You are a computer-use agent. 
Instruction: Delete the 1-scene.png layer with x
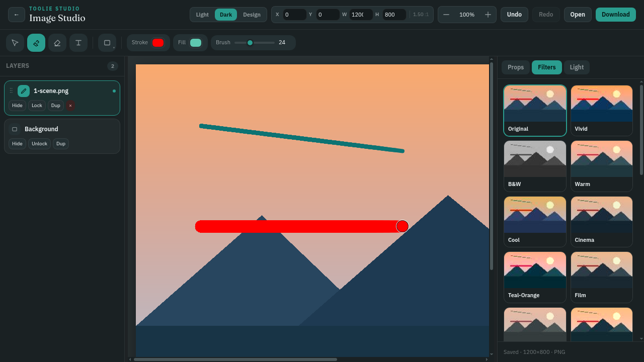pos(70,106)
